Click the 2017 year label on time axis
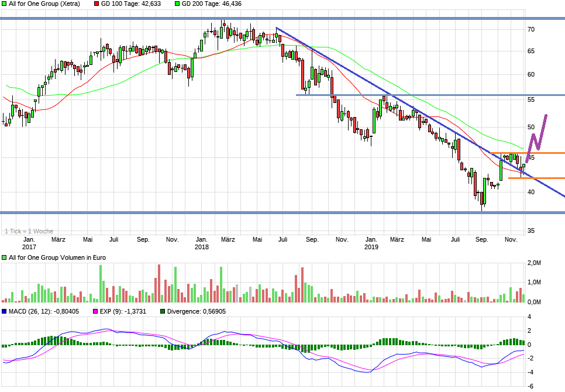 click(x=29, y=247)
